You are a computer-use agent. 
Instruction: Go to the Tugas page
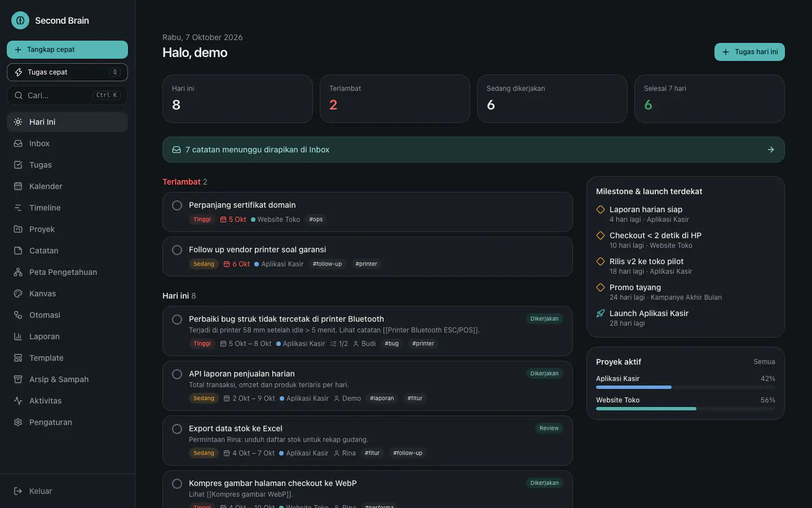(67, 165)
